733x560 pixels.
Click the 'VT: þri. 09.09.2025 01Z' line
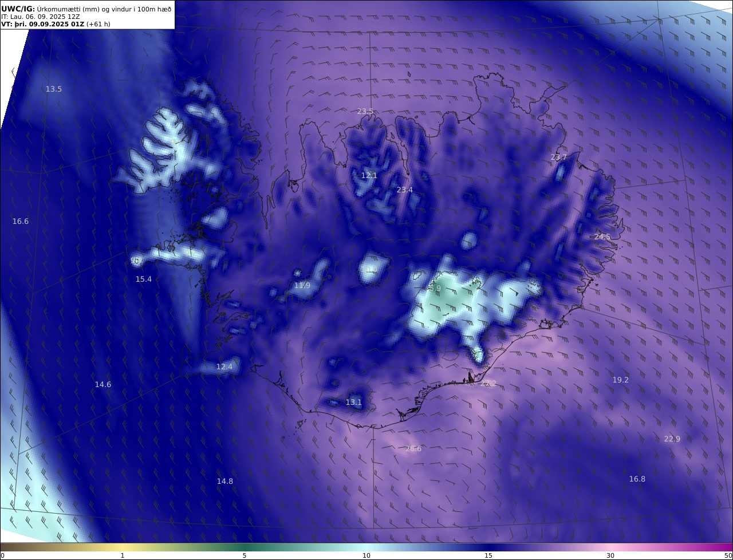(x=56, y=24)
